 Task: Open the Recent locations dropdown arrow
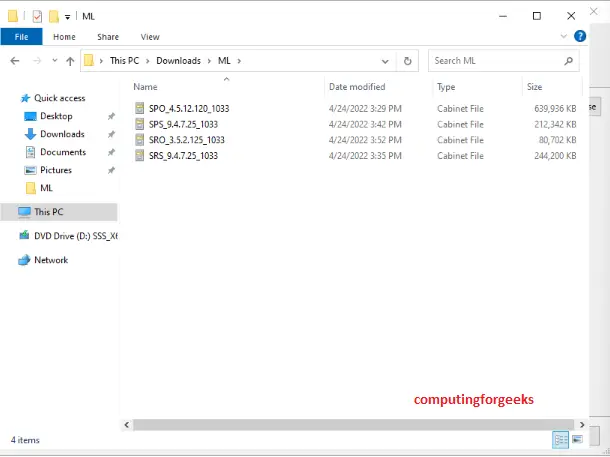click(54, 60)
